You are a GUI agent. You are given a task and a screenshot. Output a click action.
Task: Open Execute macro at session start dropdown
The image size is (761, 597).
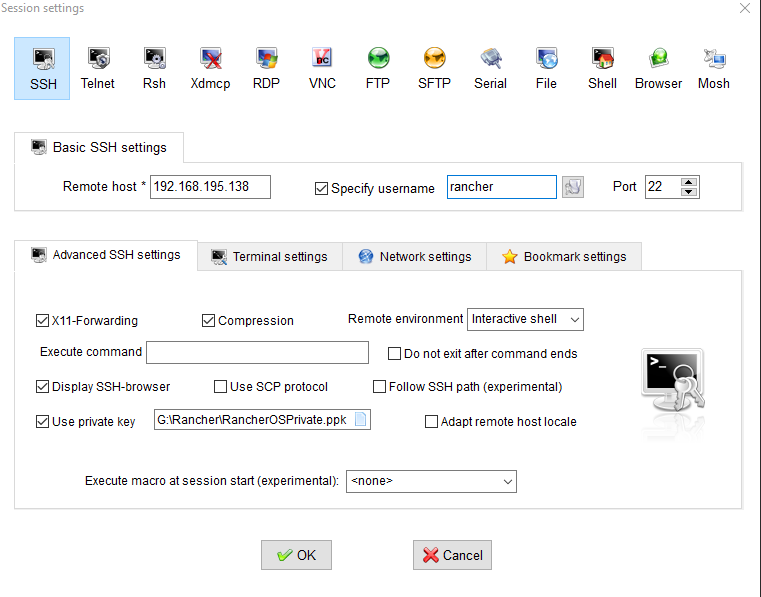pos(431,481)
